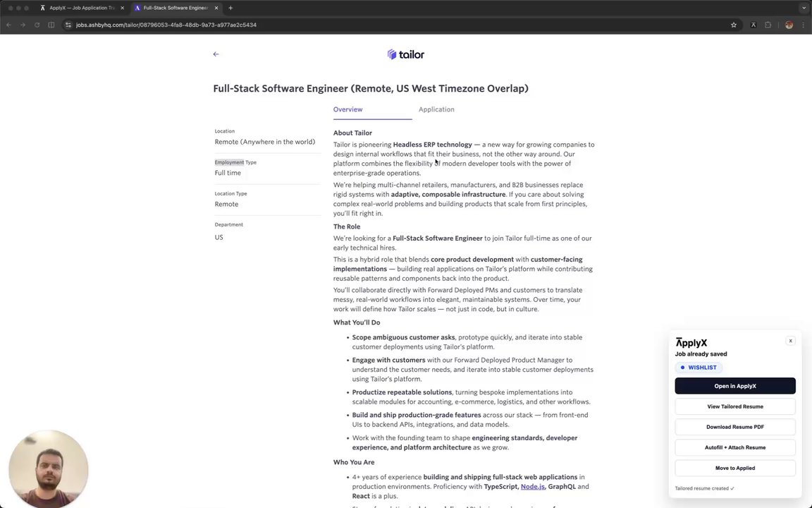Click "Job already saved" text in popup
Viewport: 812px width, 508px height.
pos(701,354)
